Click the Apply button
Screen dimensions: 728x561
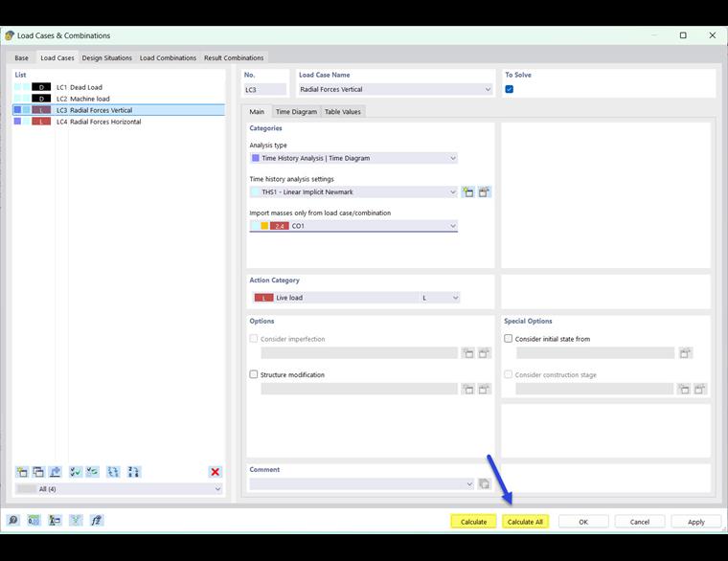coord(696,522)
